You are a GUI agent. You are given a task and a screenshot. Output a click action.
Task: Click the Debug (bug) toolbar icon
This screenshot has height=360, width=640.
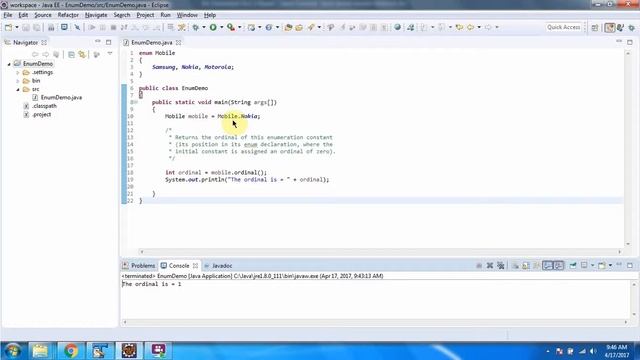pos(196,27)
